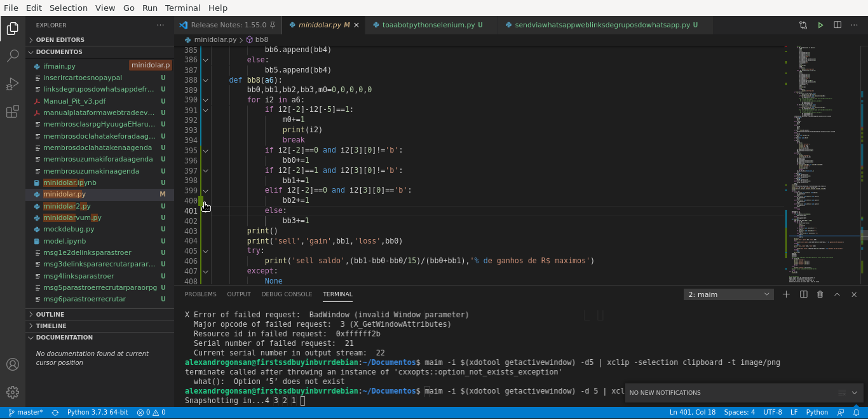Open the Manage settings gear
The height and width of the screenshot is (419, 868).
13,392
